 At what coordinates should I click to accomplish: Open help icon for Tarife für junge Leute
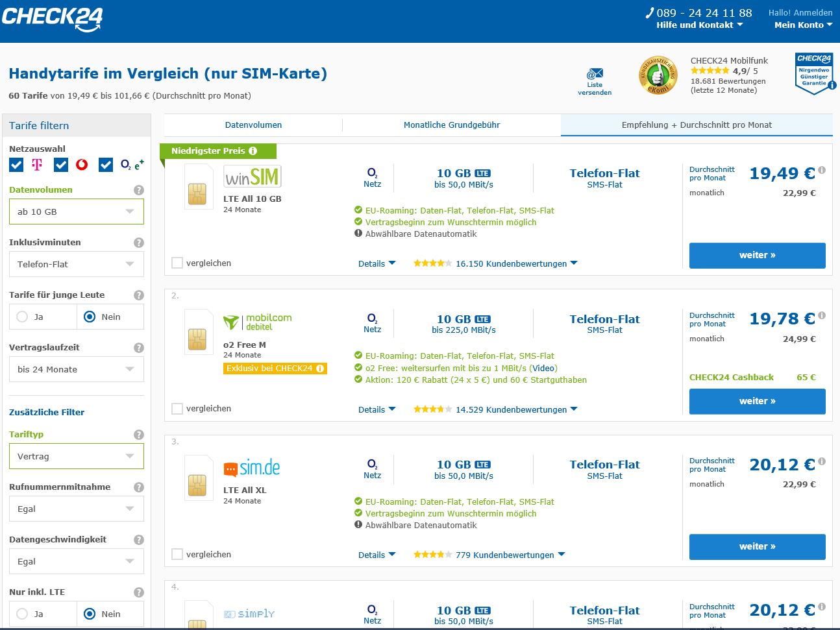138,295
